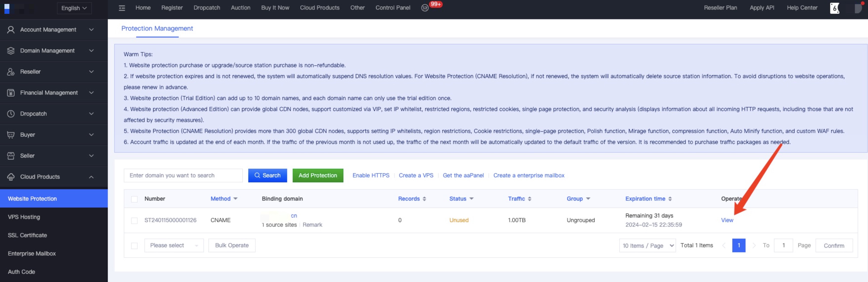Click the Reseller person icon

[x=11, y=72]
